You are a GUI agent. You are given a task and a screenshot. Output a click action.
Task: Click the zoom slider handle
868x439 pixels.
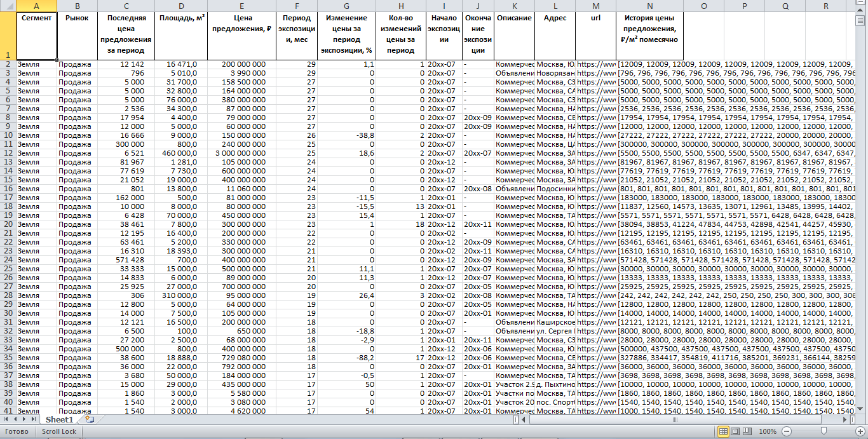click(824, 431)
